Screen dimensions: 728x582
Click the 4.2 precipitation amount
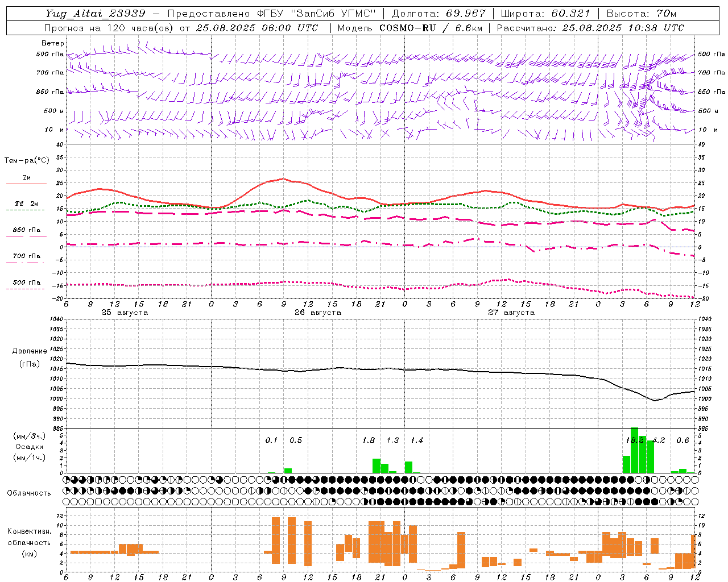659,440
